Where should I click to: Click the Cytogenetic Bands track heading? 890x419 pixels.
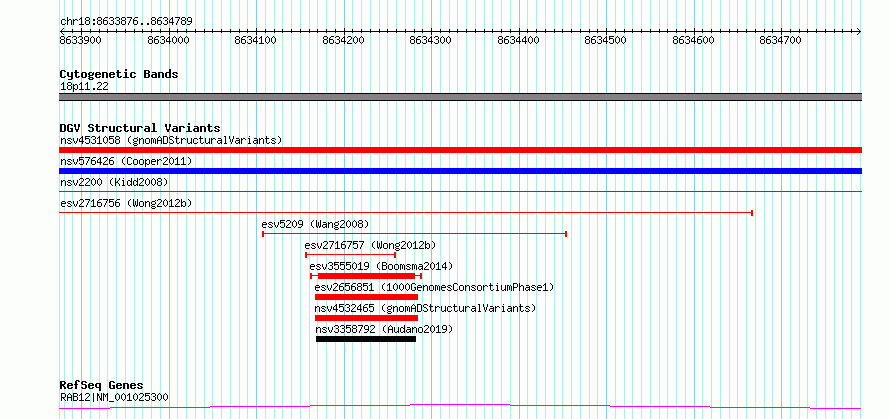point(119,74)
